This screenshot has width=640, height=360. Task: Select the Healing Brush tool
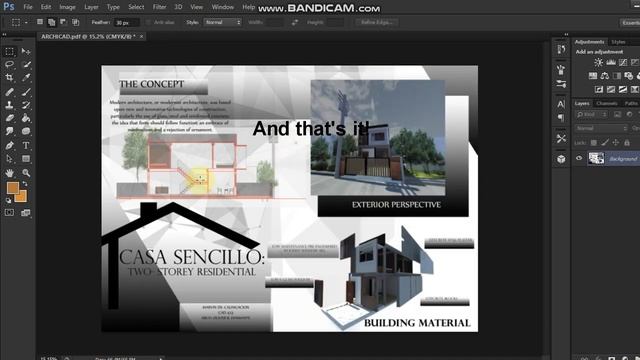point(9,92)
